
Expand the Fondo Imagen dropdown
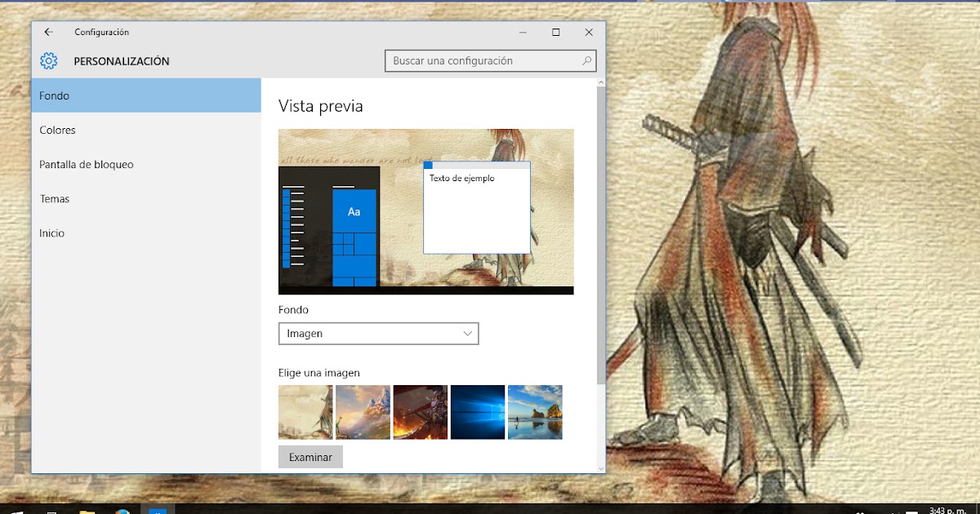tap(378, 334)
